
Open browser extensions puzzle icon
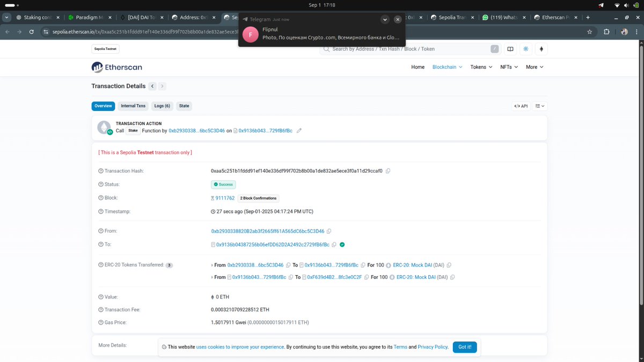click(x=607, y=32)
